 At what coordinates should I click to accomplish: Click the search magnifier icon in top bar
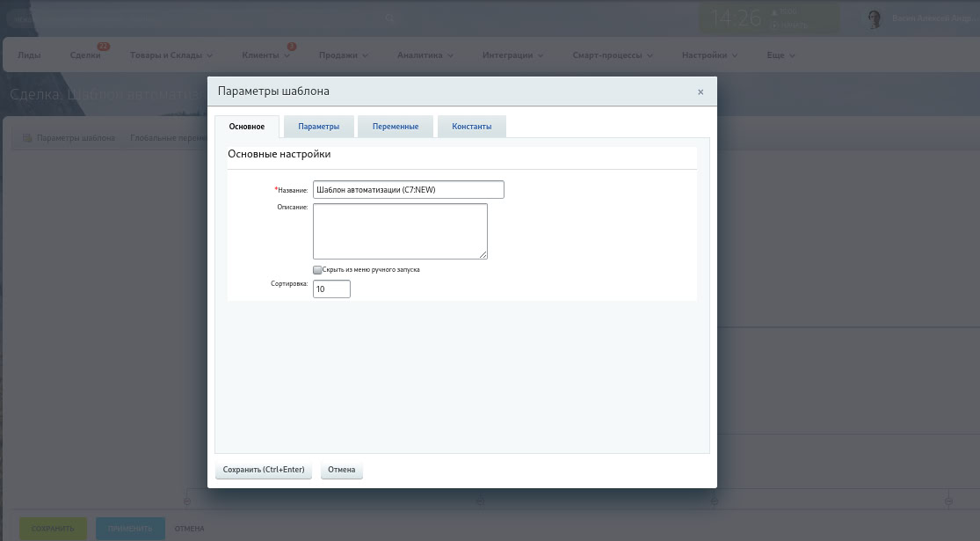[389, 18]
